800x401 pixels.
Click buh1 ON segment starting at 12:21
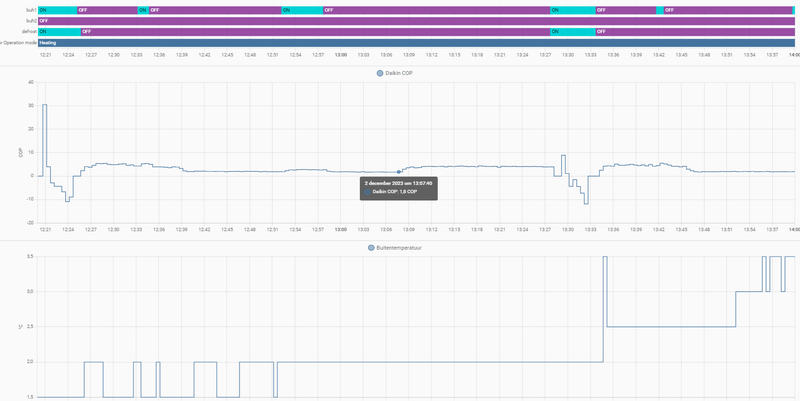pyautogui.click(x=58, y=10)
